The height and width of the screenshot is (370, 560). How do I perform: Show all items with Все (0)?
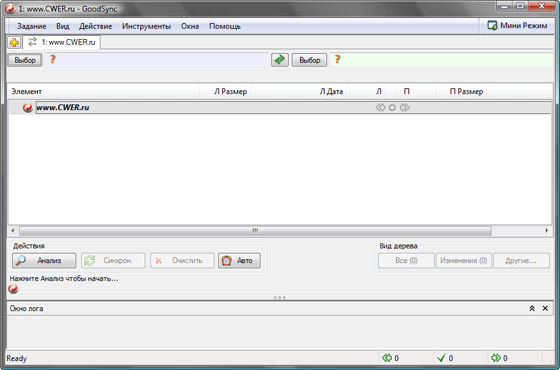point(406,260)
